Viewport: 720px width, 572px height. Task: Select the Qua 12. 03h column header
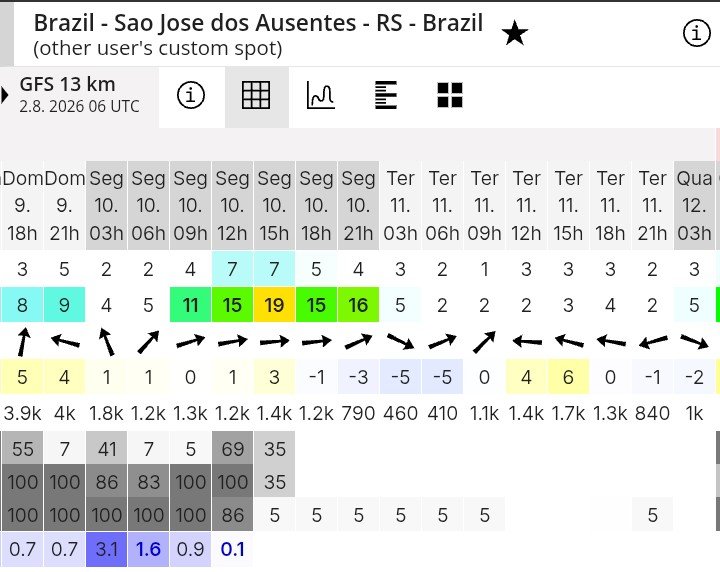pyautogui.click(x=694, y=206)
